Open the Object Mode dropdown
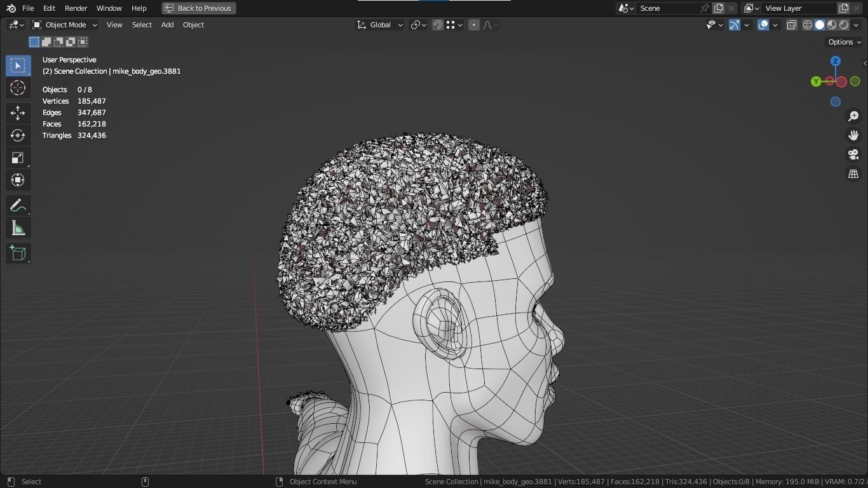Image resolution: width=868 pixels, height=488 pixels. click(x=65, y=25)
